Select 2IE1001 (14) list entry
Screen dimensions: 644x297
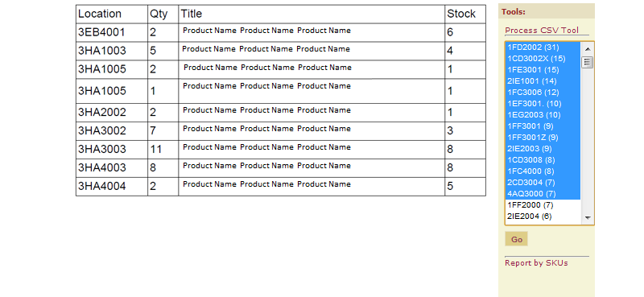click(543, 81)
